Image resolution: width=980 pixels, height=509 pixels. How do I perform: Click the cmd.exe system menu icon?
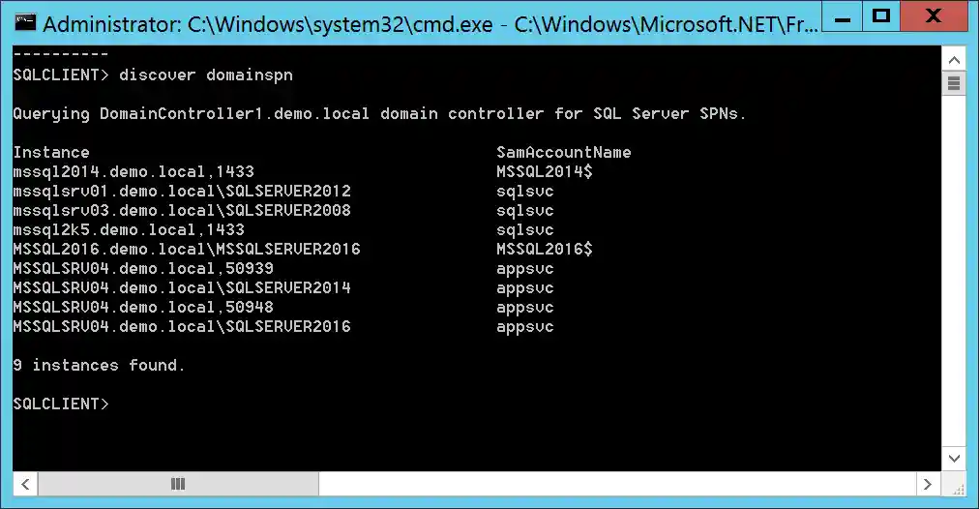point(25,23)
